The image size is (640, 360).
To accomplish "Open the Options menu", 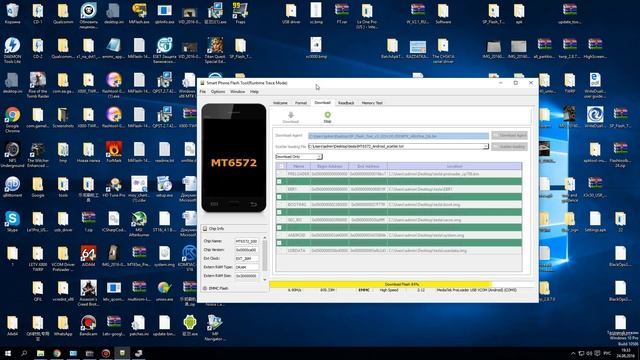I will (x=218, y=92).
